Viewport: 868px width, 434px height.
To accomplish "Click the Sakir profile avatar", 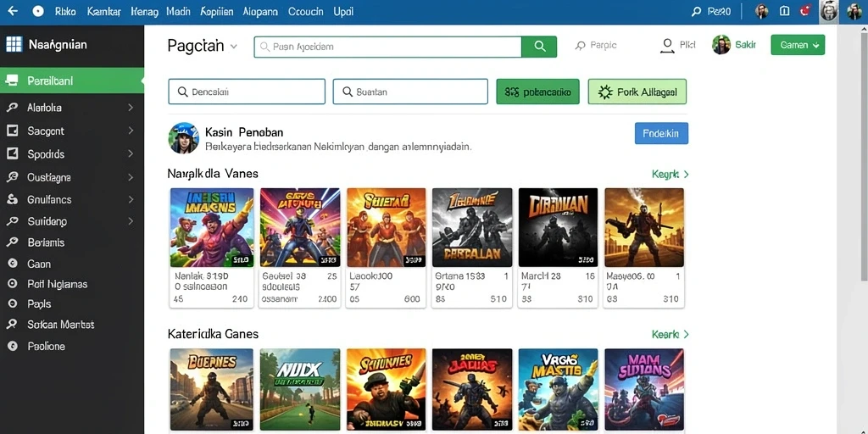I will point(721,45).
